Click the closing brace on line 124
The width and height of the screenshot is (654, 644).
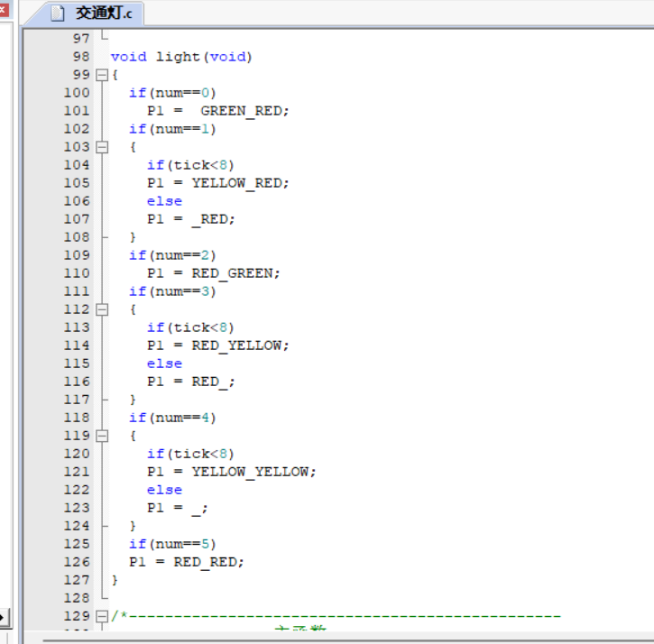[133, 526]
